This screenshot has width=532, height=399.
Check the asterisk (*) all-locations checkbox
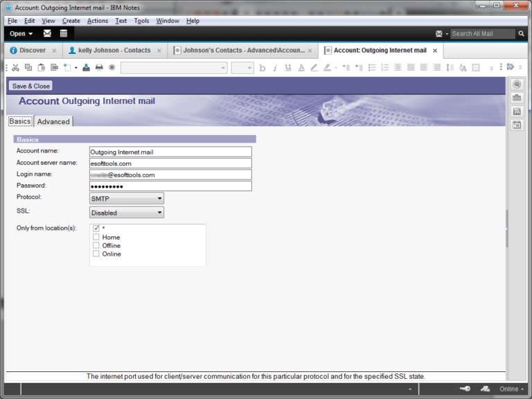96,229
